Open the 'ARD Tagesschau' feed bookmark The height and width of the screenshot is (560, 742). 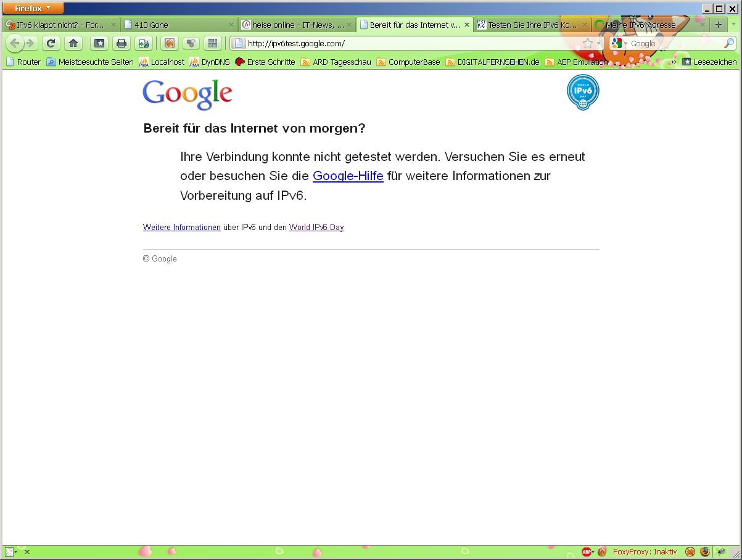(336, 62)
